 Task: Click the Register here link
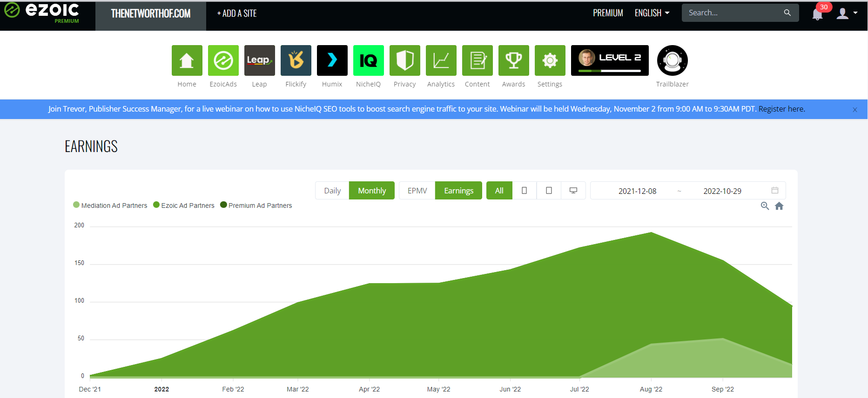pyautogui.click(x=781, y=109)
